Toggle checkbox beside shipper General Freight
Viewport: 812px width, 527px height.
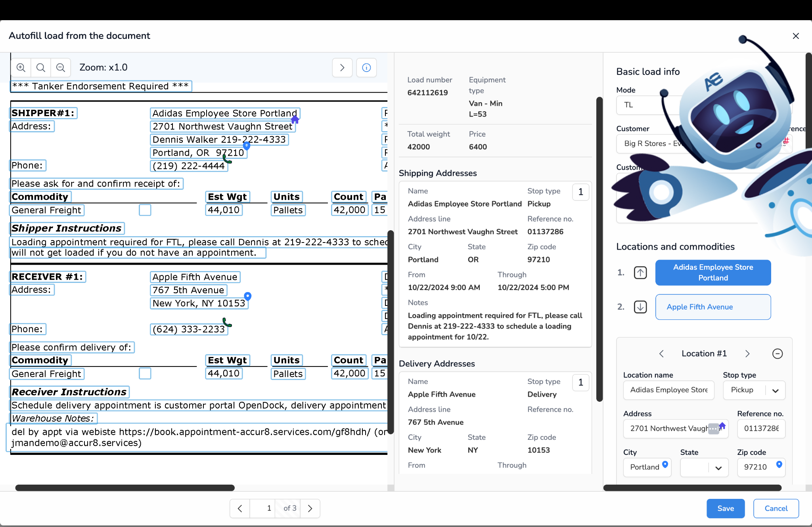point(145,210)
